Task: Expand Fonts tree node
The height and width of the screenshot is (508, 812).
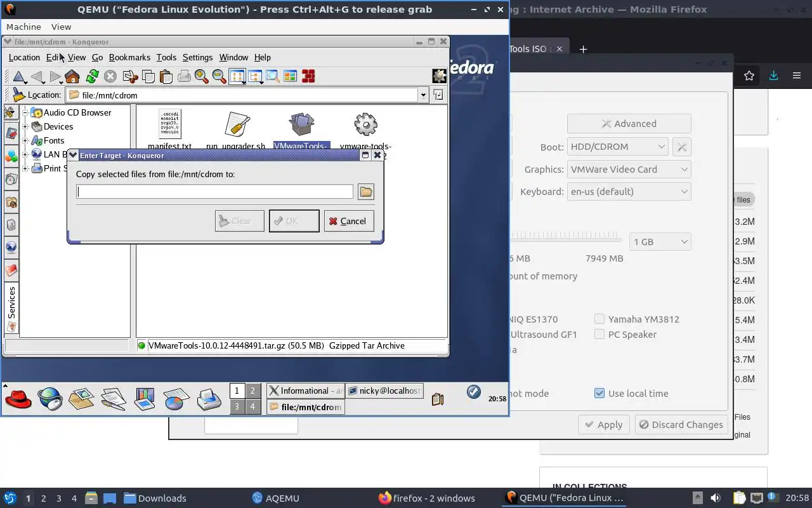Action: point(26,140)
